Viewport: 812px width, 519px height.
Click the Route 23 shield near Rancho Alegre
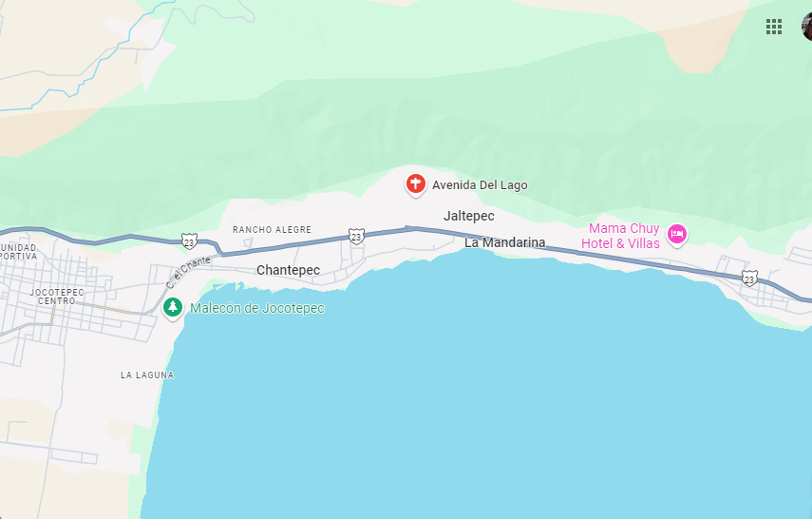coord(189,241)
